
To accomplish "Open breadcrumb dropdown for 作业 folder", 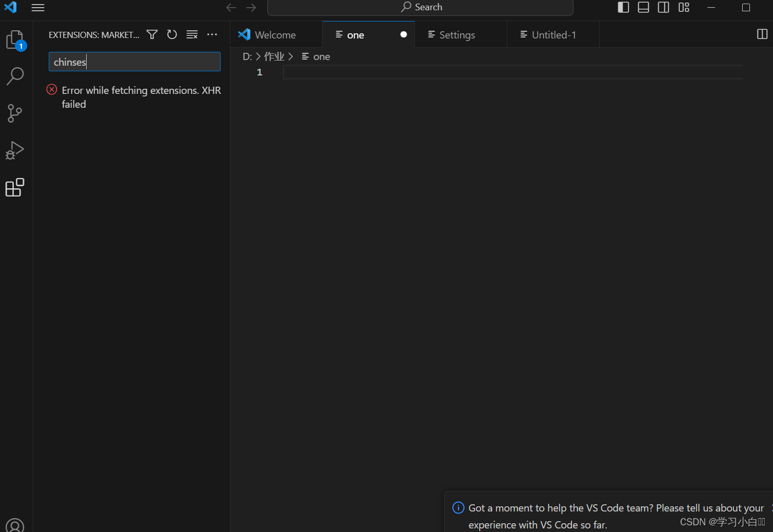I will (274, 56).
